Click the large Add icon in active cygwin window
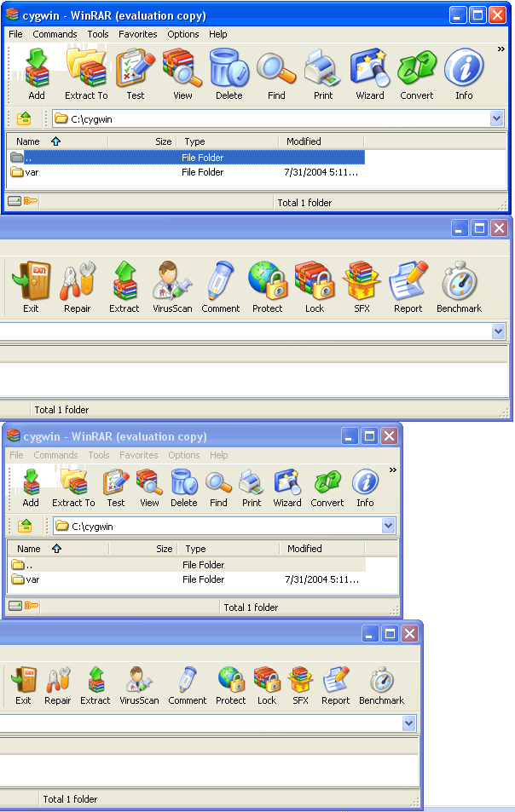Viewport: 515px width, 812px height. [x=37, y=68]
